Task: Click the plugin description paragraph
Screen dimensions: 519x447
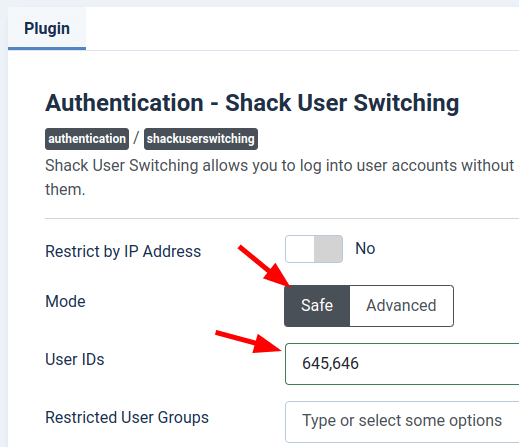Action: (282, 177)
